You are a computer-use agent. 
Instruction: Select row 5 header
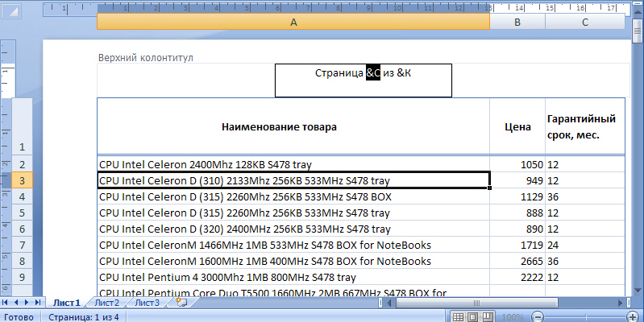point(23,213)
